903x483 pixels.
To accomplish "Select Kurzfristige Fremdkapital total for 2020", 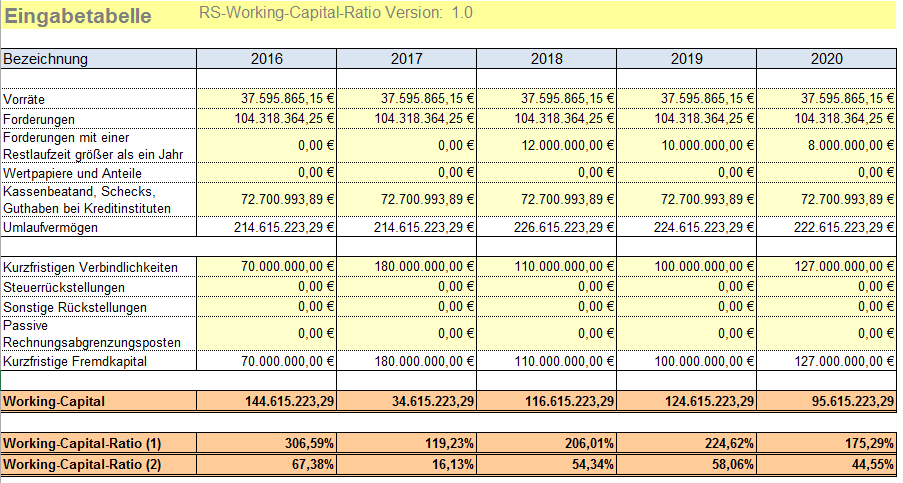I will 826,360.
